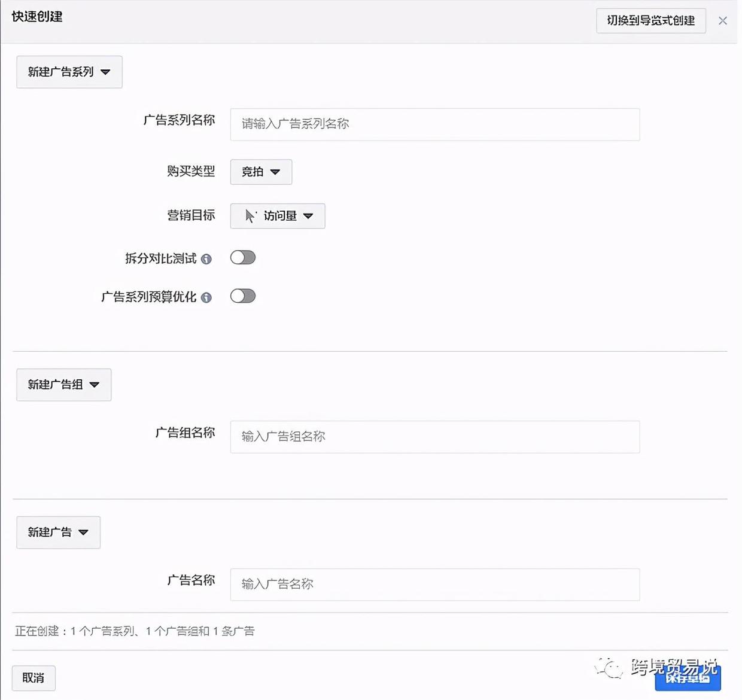742x700 pixels.
Task: Click the dropdown arrow on 竞拍
Action: click(x=276, y=172)
